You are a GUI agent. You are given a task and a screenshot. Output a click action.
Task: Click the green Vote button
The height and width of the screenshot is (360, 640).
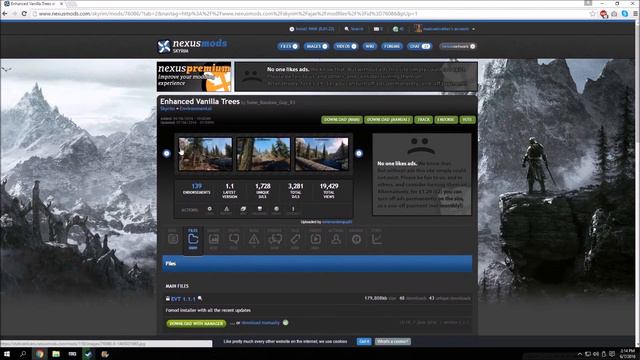tap(467, 120)
